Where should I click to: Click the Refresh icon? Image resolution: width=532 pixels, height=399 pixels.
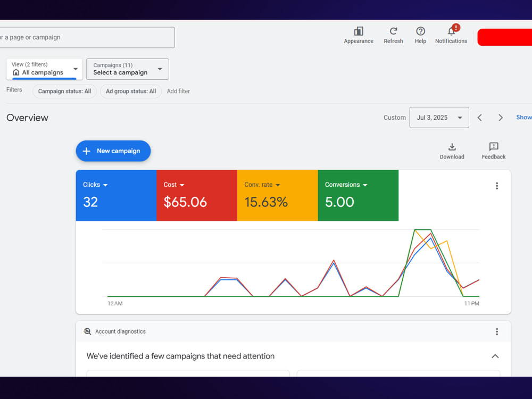click(x=393, y=35)
